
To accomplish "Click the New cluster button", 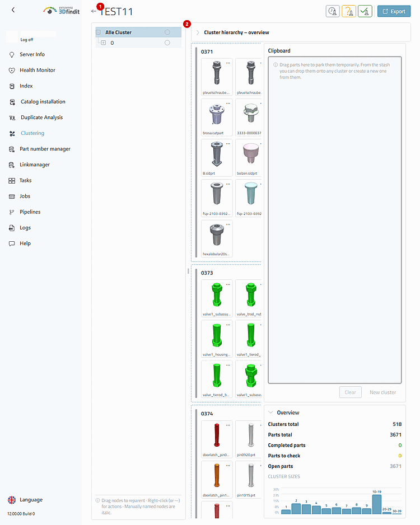I will click(x=383, y=392).
